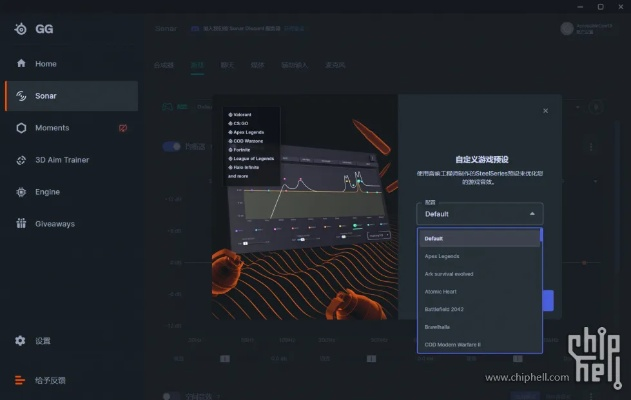Pick Battlefield 2042 preset option

(x=444, y=309)
